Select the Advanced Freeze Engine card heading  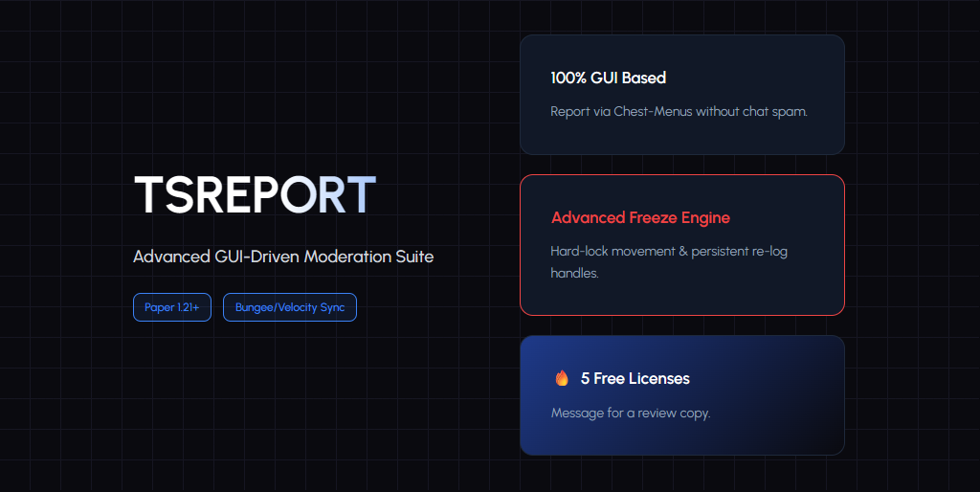point(640,217)
